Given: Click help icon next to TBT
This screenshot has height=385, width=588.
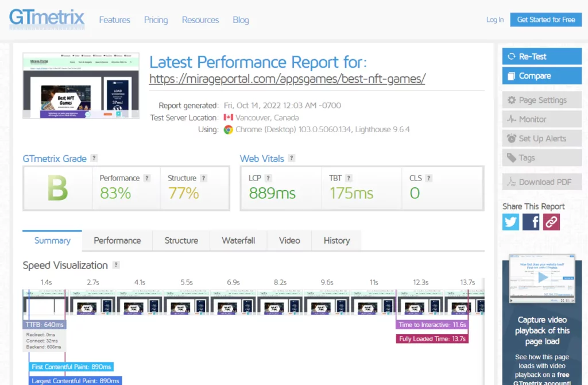Looking at the screenshot, I should [349, 178].
